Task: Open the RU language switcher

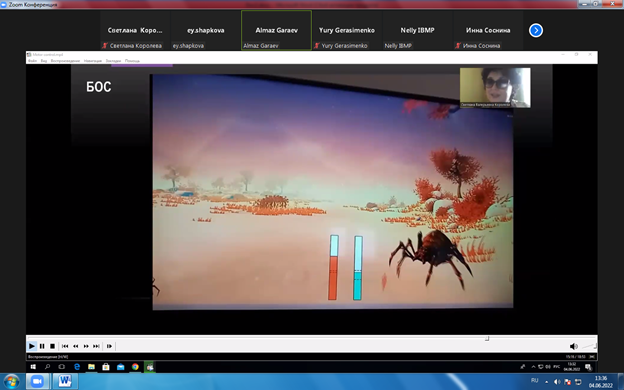Action: pos(534,381)
